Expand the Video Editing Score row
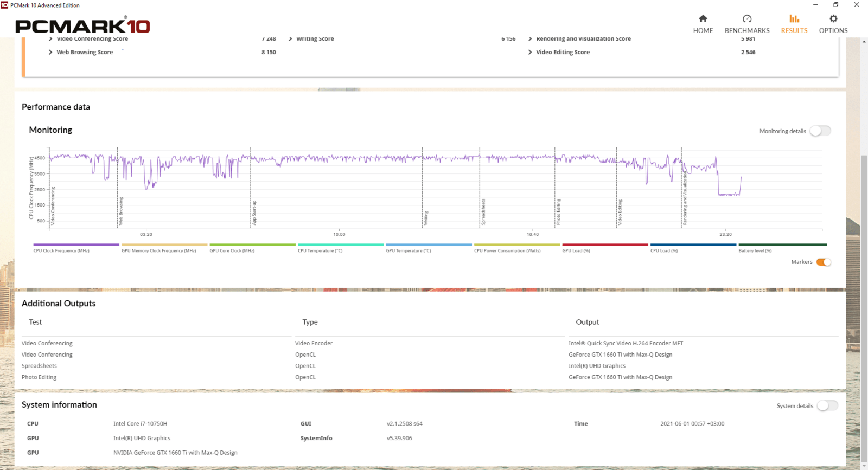The height and width of the screenshot is (470, 868). 559,52
